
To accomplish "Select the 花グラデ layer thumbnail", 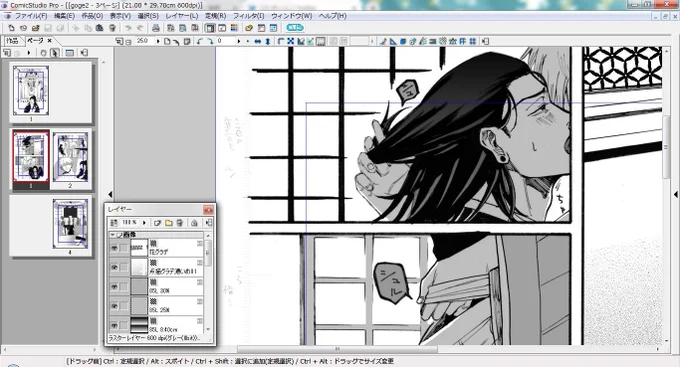I will [x=139, y=248].
